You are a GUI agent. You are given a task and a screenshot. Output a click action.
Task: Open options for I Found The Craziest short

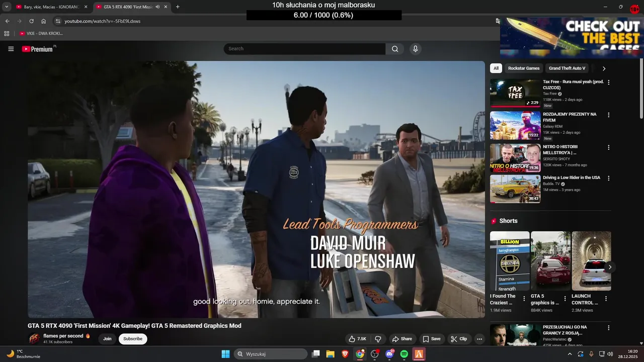(524, 299)
